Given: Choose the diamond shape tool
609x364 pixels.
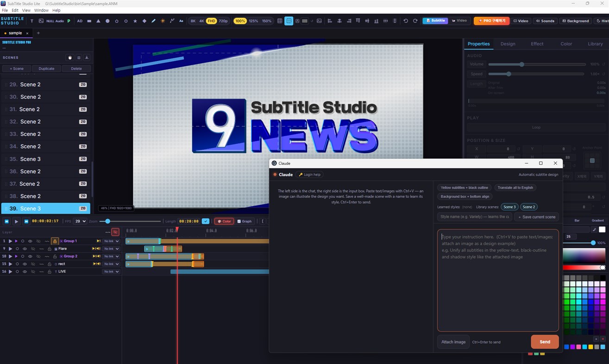Looking at the screenshot, I should point(144,21).
